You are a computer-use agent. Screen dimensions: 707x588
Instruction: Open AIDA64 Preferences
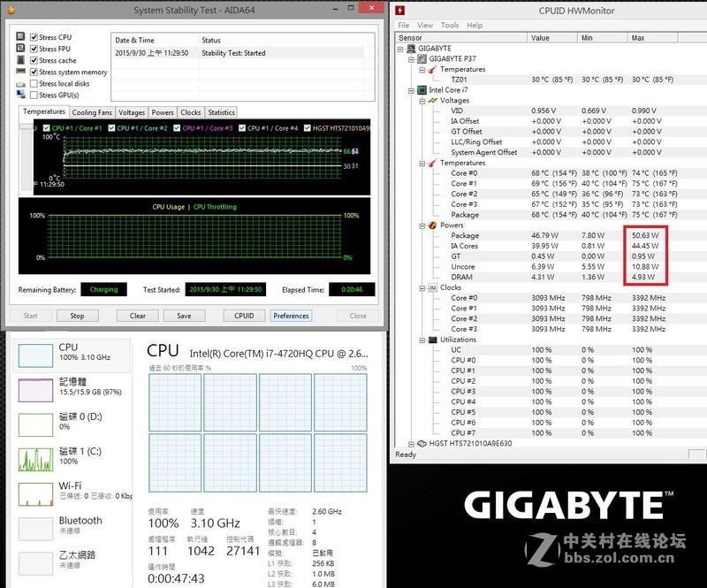click(292, 316)
